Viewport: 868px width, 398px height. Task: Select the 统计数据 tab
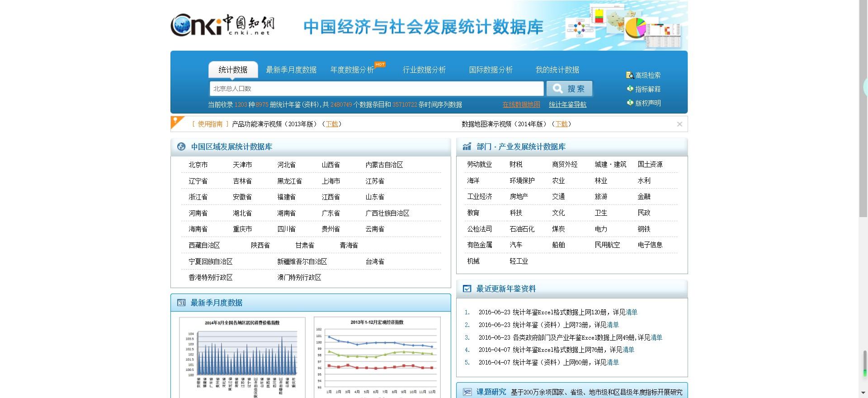233,70
